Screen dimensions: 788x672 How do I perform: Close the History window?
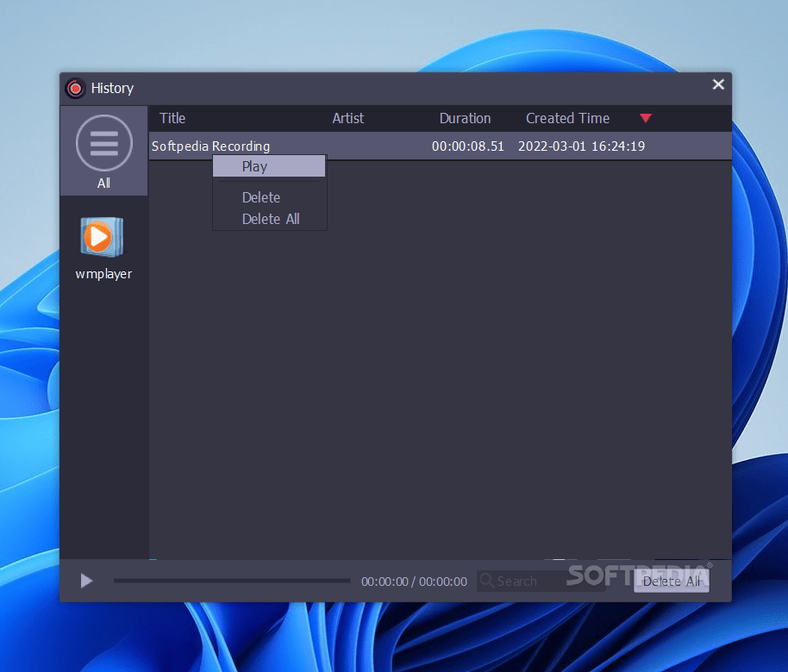[718, 84]
